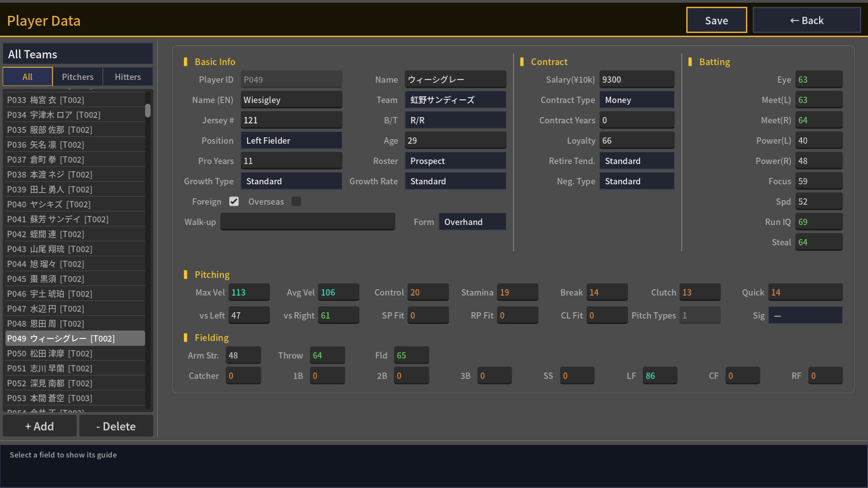Edit the Jersey # field
The image size is (868, 488).
[x=291, y=120]
